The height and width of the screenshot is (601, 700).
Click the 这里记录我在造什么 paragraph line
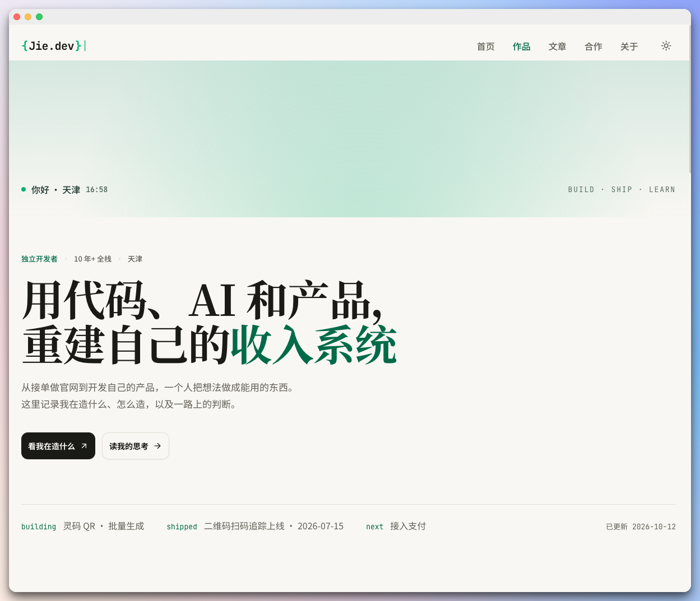pyautogui.click(x=129, y=404)
